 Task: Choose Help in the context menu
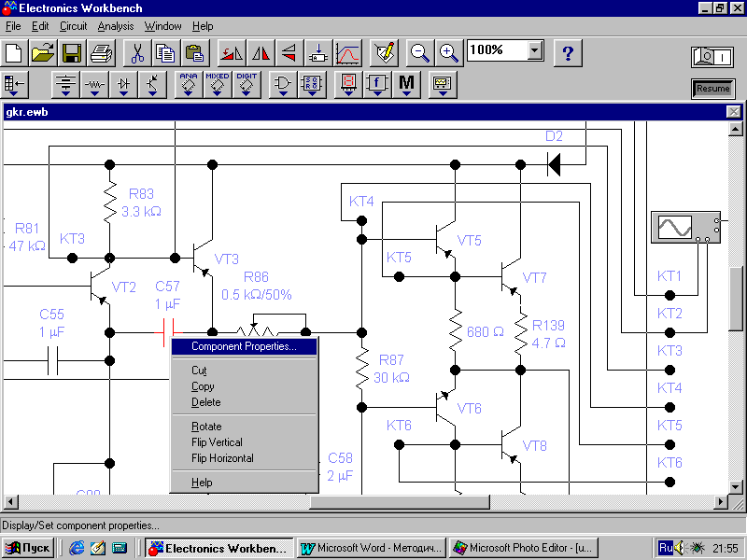pos(244,483)
